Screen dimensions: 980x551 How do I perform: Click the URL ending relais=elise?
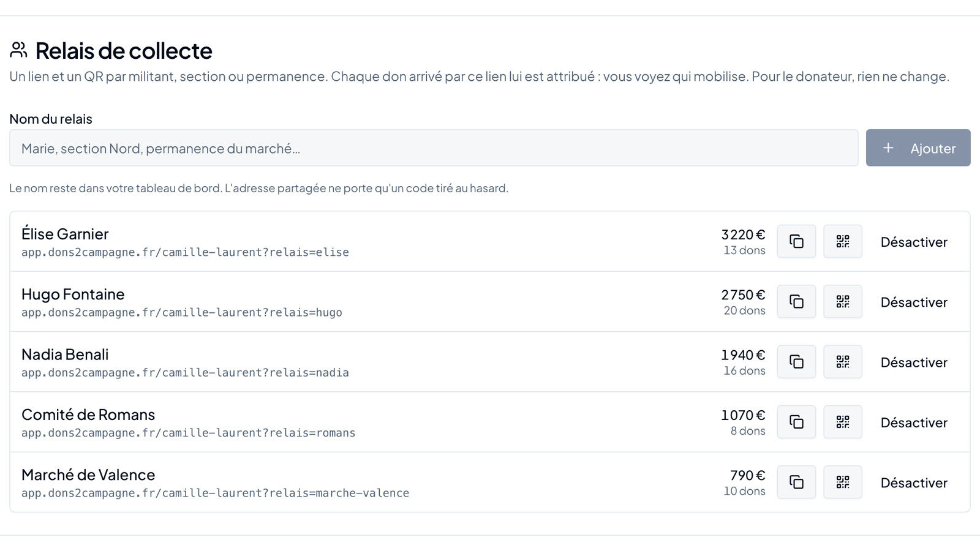(185, 252)
